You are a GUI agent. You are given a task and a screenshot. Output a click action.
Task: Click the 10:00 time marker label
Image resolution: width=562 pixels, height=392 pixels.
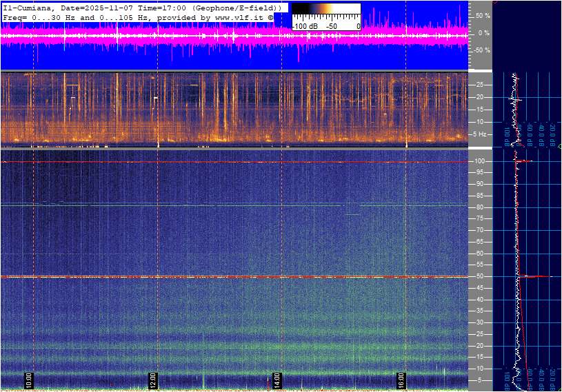point(28,380)
